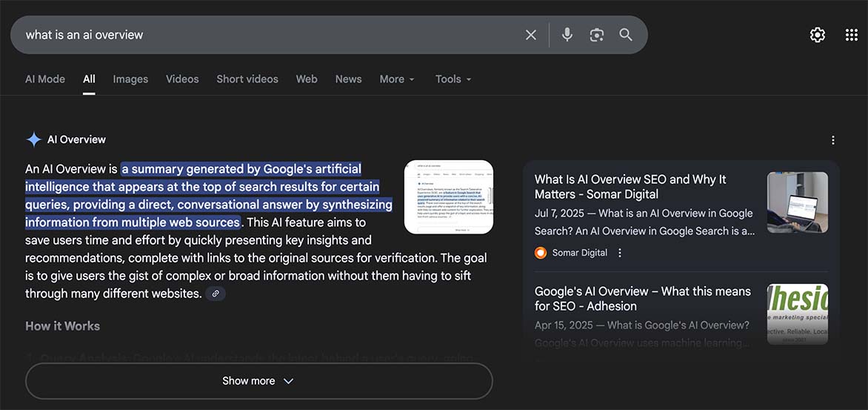Click inside the search input field

coord(267,35)
